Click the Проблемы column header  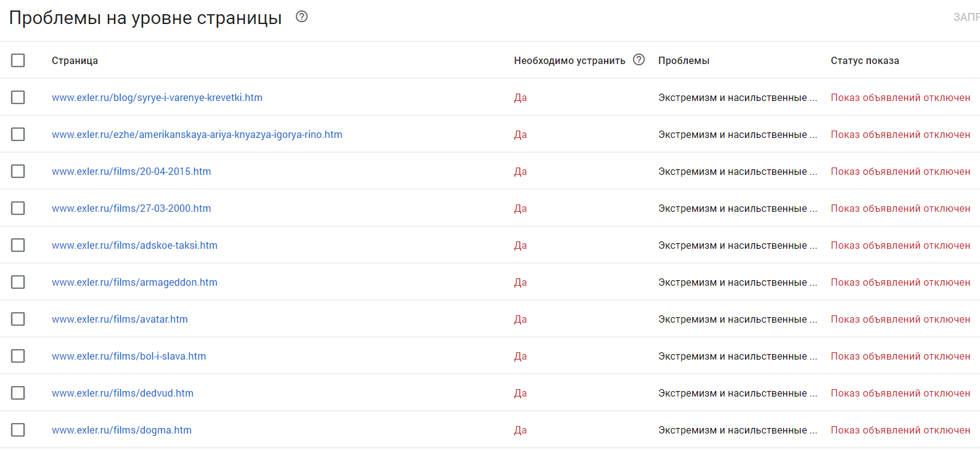click(684, 60)
